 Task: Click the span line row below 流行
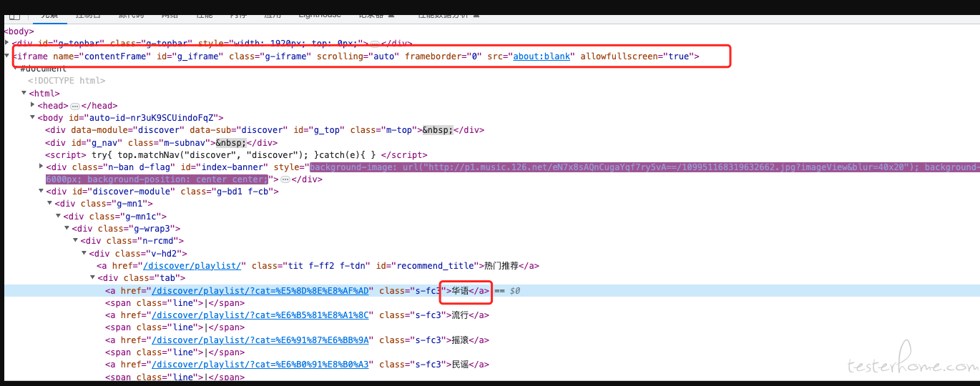(x=175, y=327)
